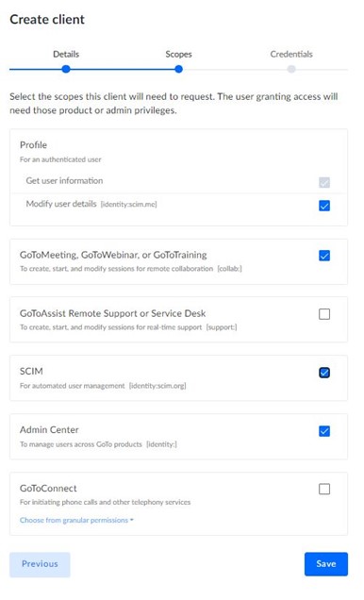This screenshot has width=364, height=600.
Task: Enable the GoToConnect scope checkbox
Action: point(324,489)
